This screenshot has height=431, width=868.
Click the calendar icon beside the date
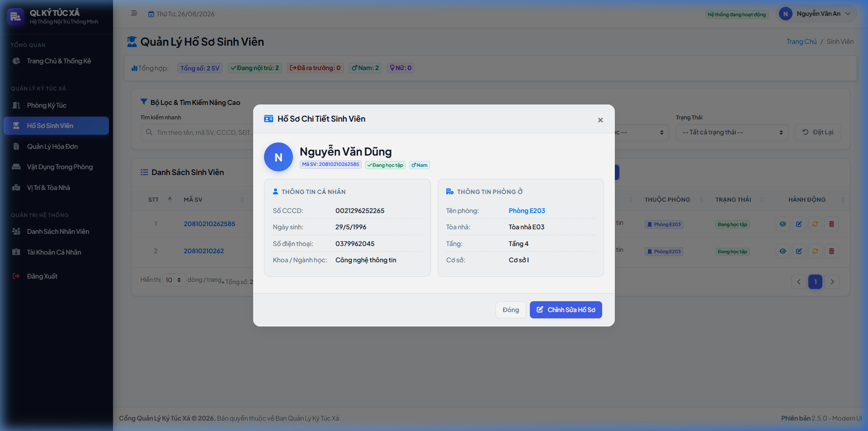(151, 14)
